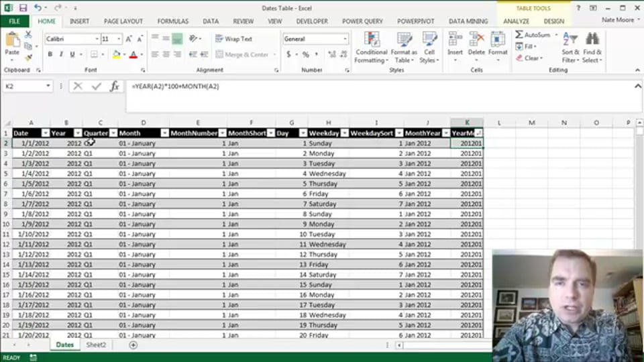
Task: Open the Font dialog launcher
Action: 143,70
